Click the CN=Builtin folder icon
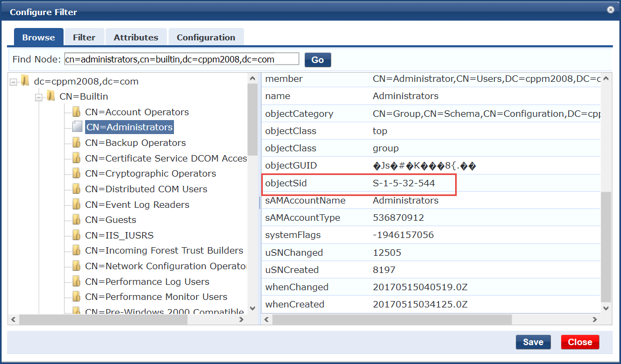The width and height of the screenshot is (621, 364). [51, 96]
